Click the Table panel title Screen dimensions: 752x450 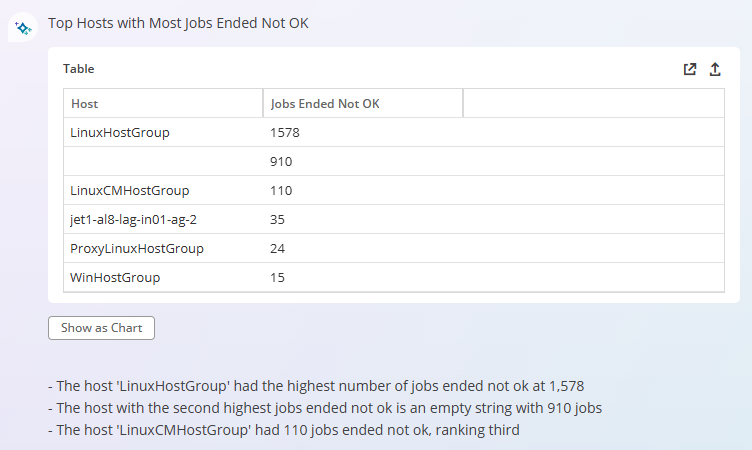coord(79,69)
